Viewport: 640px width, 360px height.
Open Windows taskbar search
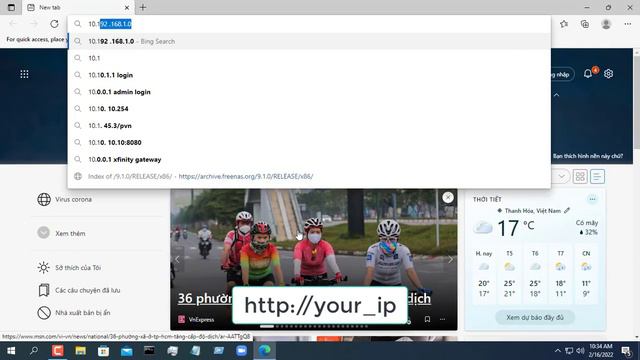coord(34,351)
